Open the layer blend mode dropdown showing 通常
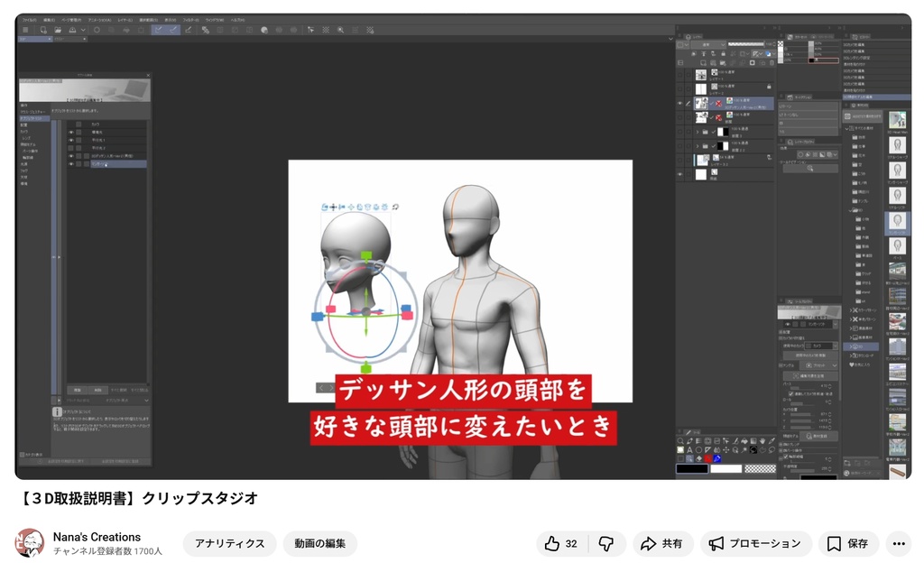924x563 pixels. click(x=707, y=44)
